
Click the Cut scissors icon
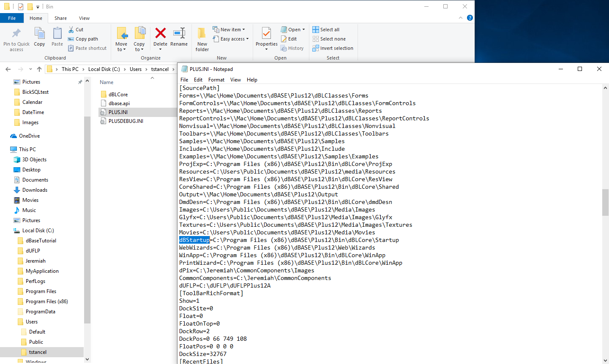pyautogui.click(x=71, y=30)
